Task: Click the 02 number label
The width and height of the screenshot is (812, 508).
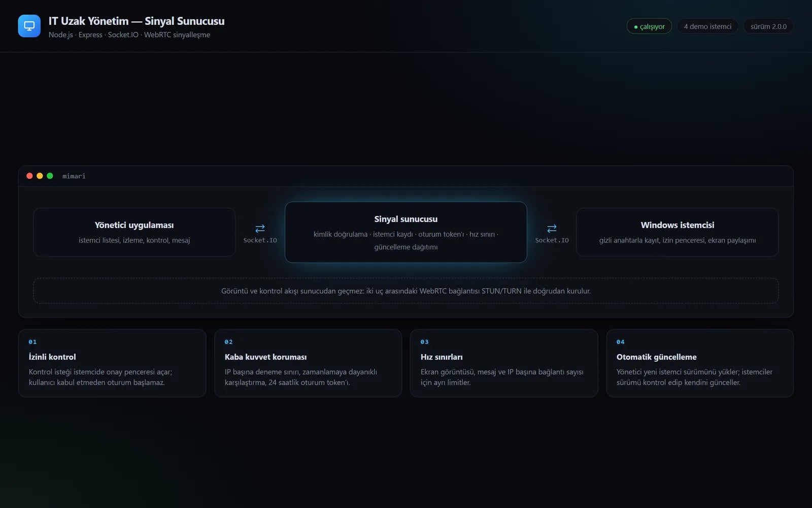Action: point(229,342)
